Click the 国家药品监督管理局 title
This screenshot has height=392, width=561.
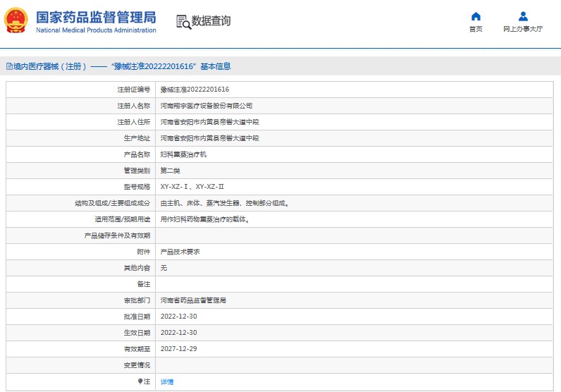(x=96, y=17)
